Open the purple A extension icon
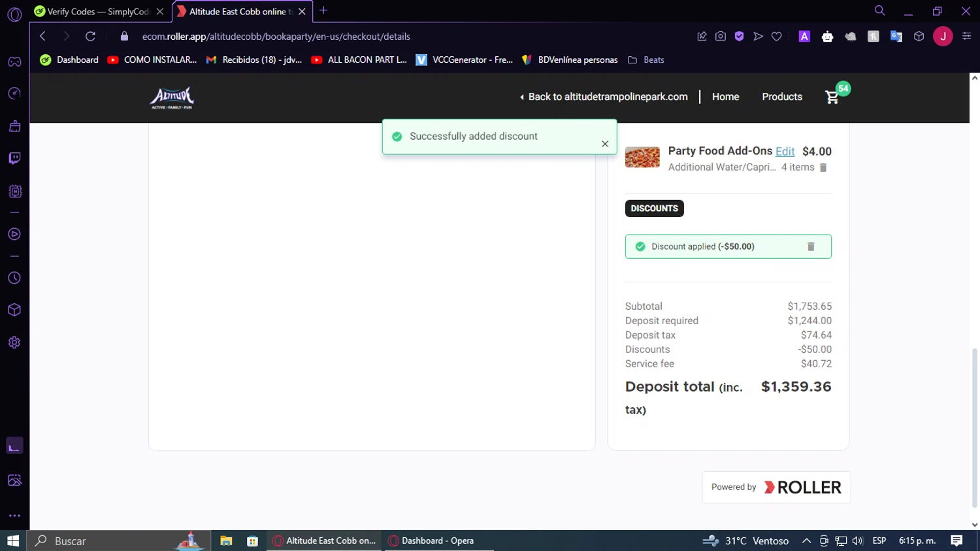 805,37
